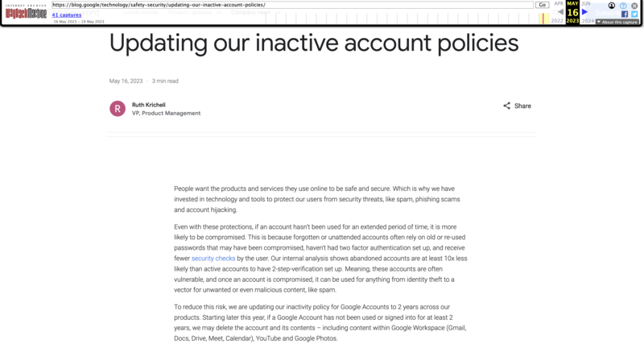This screenshot has width=644, height=348.
Task: Go to next capture with blue arrow
Action: 585,12
